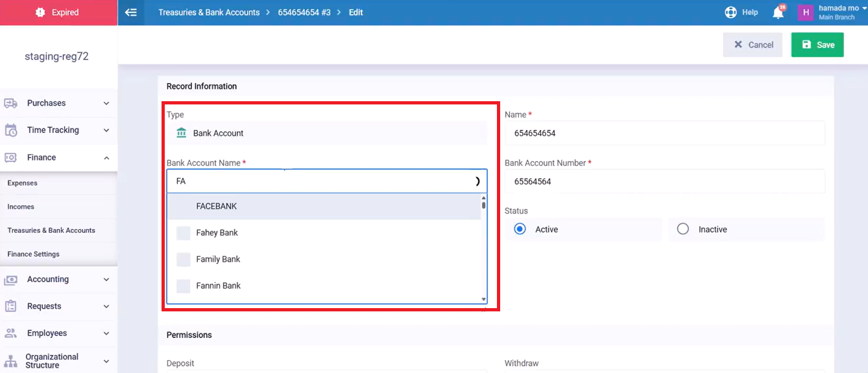
Task: Collapse the Finance sidebar section
Action: 106,158
